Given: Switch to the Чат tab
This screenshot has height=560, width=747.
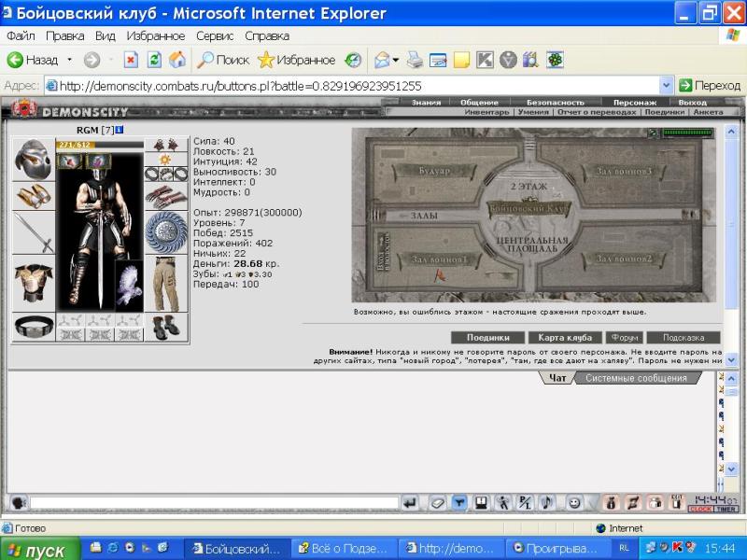Looking at the screenshot, I should [x=557, y=378].
